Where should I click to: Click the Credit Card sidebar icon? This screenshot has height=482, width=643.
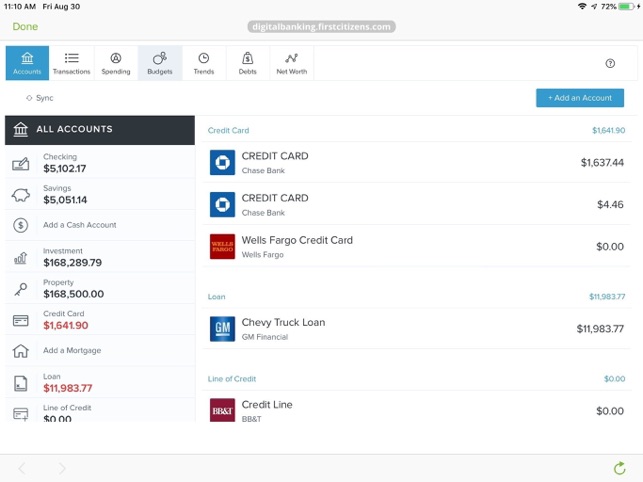pos(21,320)
